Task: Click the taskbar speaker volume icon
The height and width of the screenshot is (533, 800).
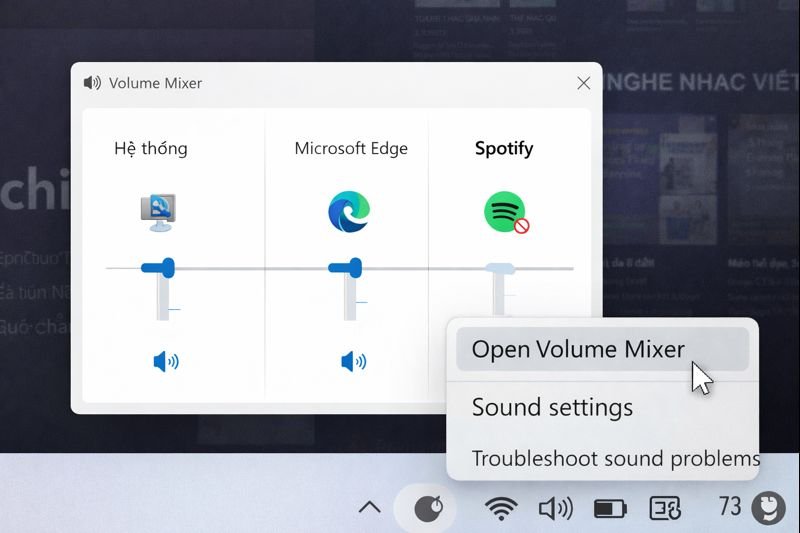Action: click(x=555, y=508)
